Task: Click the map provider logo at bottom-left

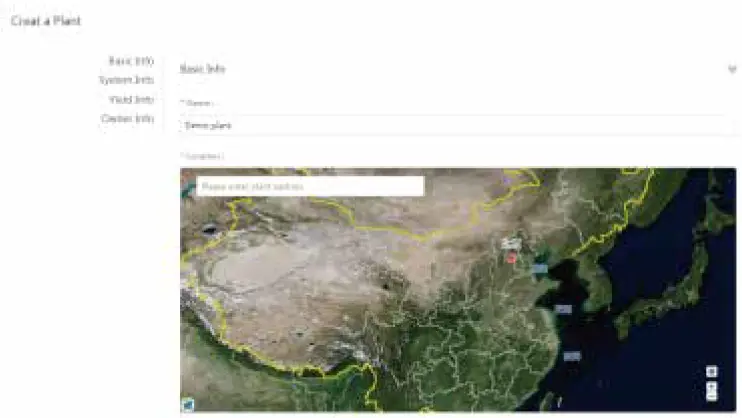Action: pyautogui.click(x=188, y=405)
